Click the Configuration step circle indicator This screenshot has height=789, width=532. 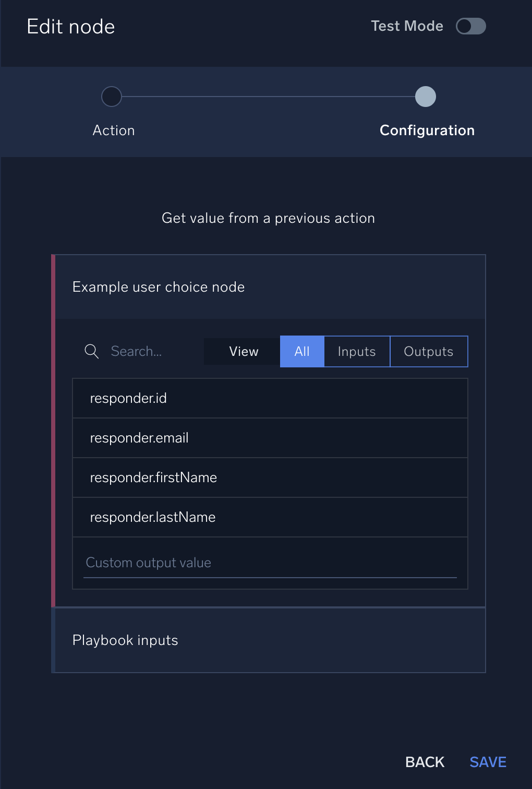click(x=425, y=97)
